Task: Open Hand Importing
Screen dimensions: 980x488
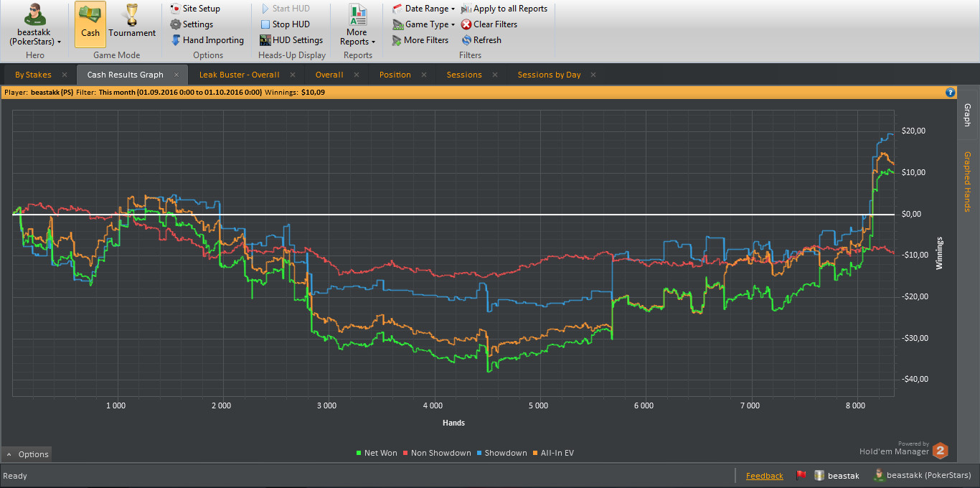Action: point(207,40)
